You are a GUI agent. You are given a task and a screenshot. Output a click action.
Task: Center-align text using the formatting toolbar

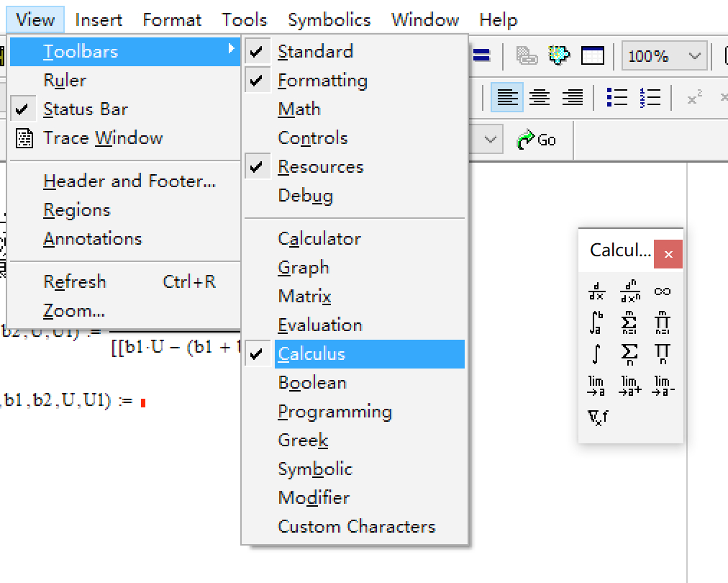point(540,97)
